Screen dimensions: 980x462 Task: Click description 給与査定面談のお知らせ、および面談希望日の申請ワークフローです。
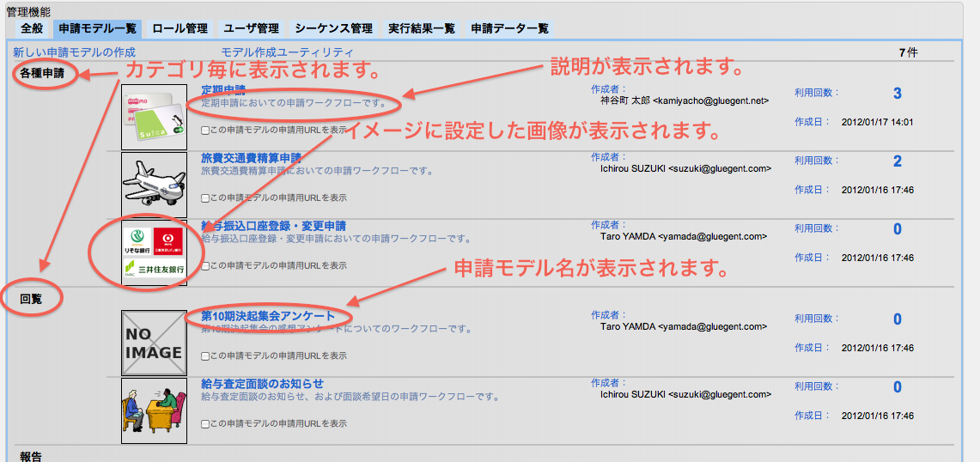pos(350,397)
